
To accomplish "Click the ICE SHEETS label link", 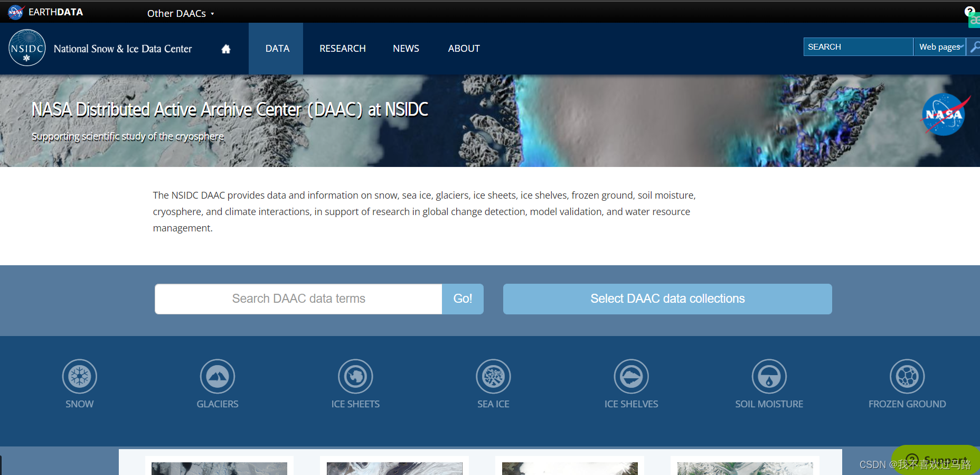I will tap(355, 404).
